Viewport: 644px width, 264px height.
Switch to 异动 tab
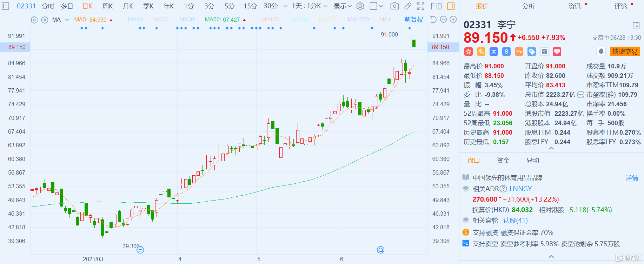[x=532, y=160]
